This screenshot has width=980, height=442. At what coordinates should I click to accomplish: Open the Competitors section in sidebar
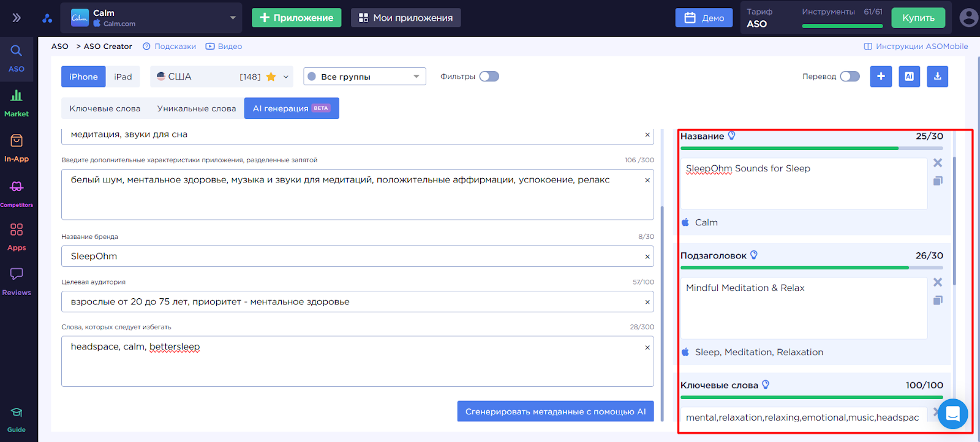(17, 193)
